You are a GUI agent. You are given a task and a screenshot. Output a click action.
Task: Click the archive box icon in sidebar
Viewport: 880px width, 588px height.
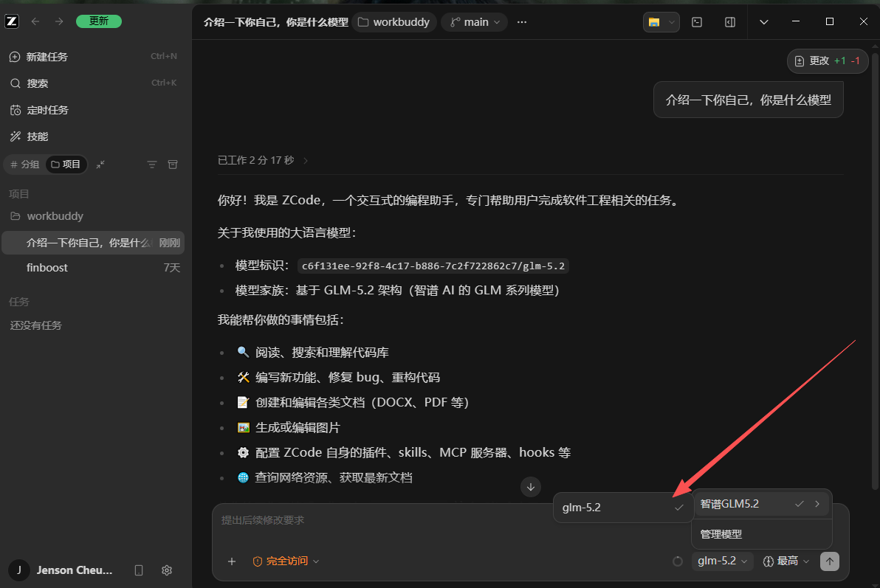point(173,165)
